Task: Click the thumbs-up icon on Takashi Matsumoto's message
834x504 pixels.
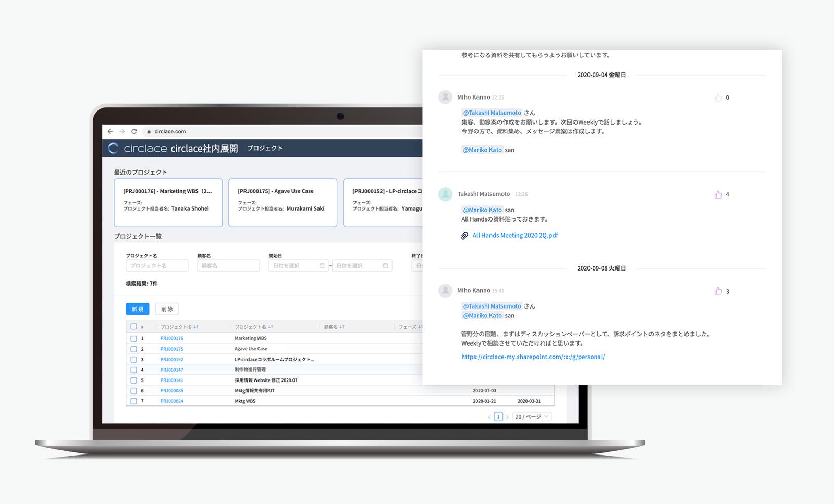Action: 719,194
